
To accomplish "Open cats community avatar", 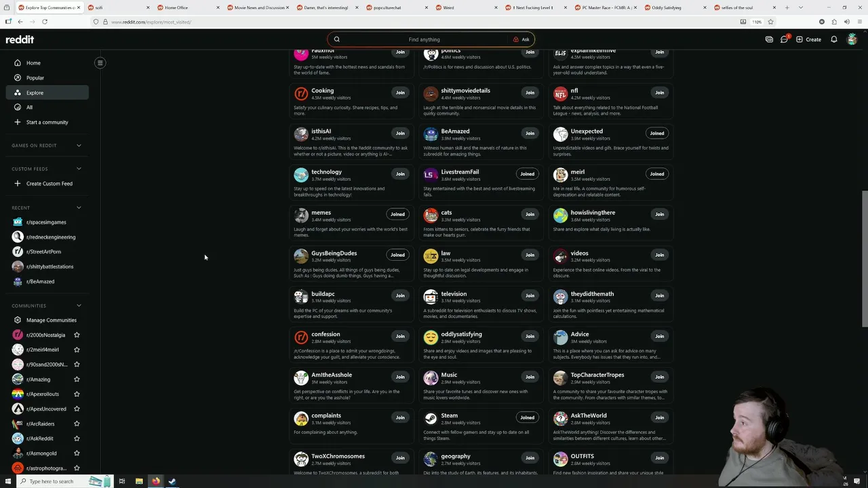I will 431,216.
